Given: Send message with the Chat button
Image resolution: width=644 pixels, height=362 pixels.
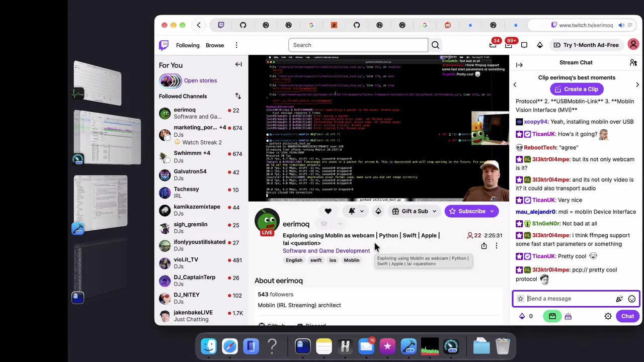Looking at the screenshot, I should pos(627,316).
